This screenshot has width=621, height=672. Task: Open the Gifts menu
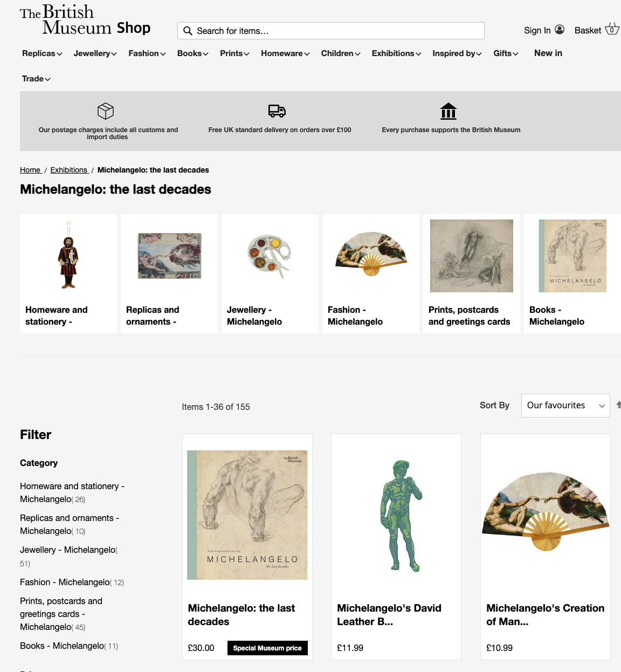[506, 53]
